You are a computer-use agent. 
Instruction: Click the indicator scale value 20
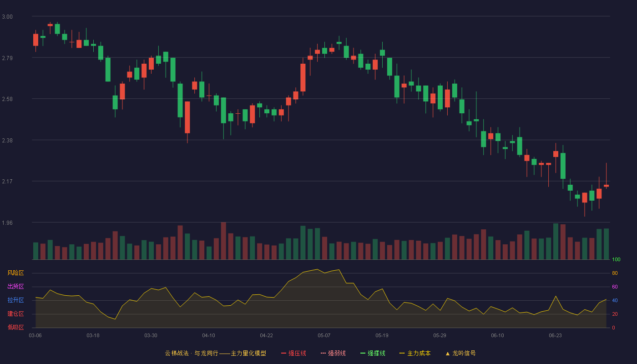point(615,314)
